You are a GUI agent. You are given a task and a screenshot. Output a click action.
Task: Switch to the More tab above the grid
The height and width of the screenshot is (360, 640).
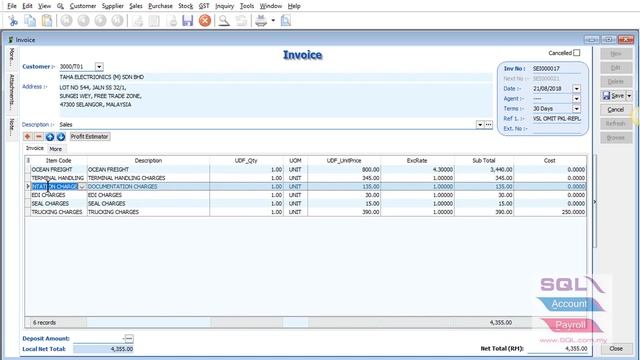coord(56,149)
